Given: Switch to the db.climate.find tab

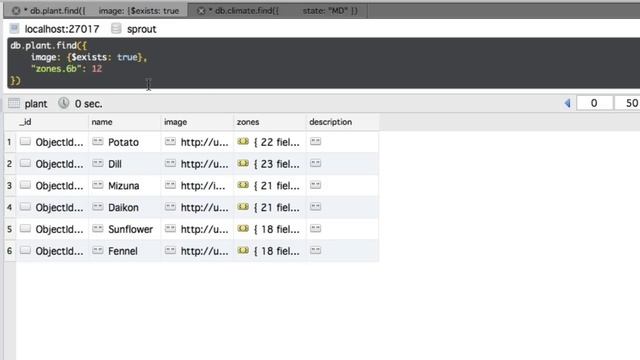Looking at the screenshot, I should (278, 11).
